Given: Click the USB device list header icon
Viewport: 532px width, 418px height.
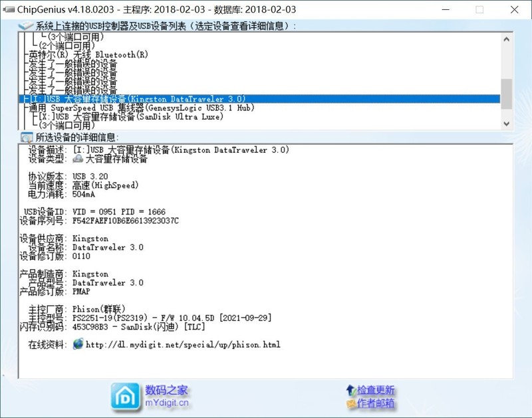Looking at the screenshot, I should click(26, 26).
